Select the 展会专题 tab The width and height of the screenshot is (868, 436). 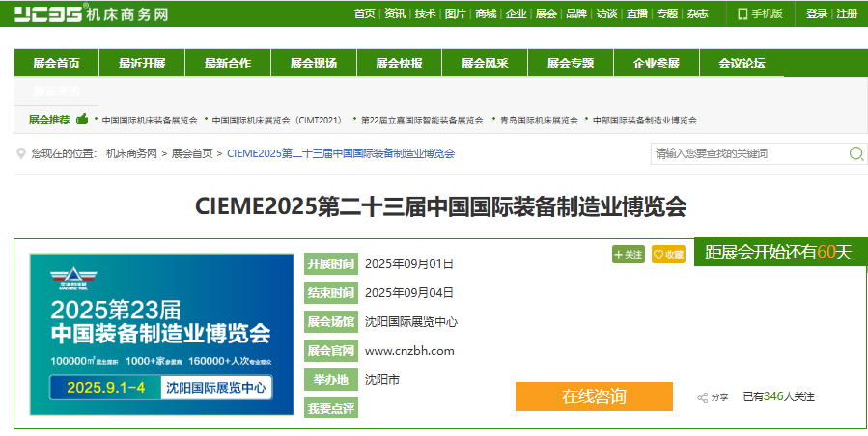coord(571,63)
